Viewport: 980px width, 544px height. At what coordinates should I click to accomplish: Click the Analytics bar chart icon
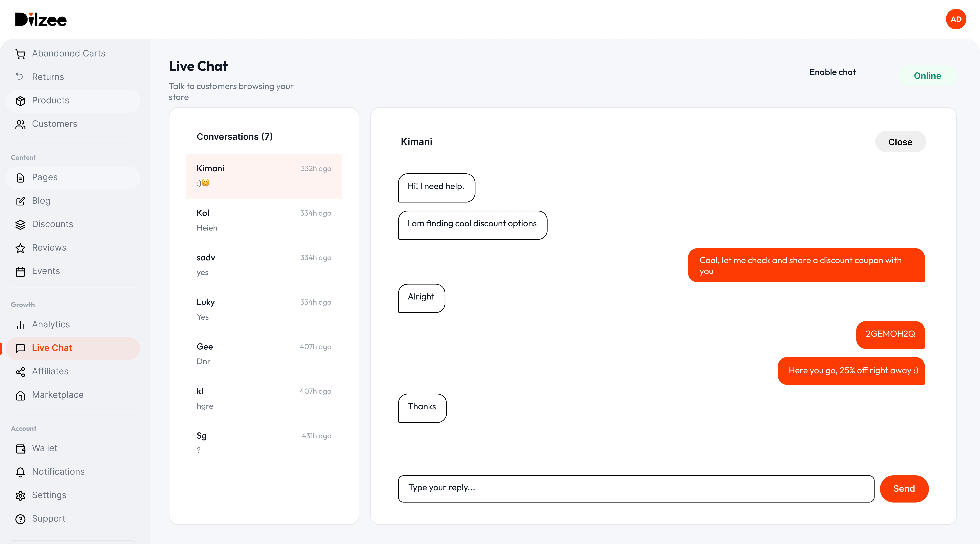tap(21, 325)
